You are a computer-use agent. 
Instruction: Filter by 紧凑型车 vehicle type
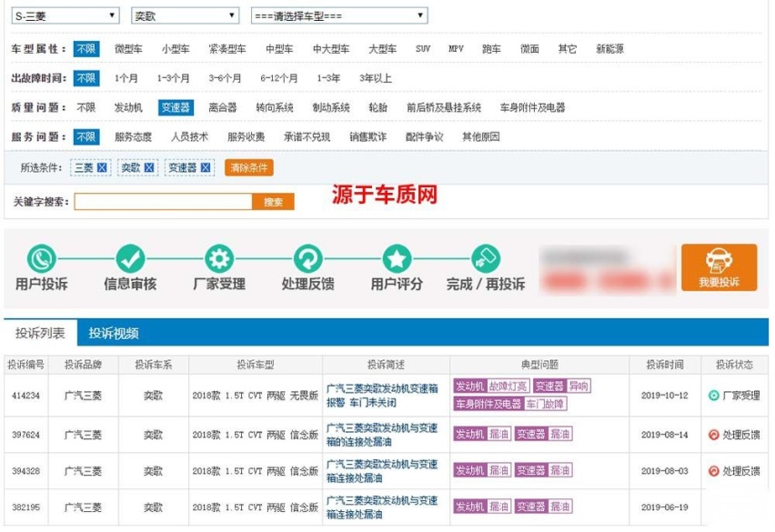226,49
